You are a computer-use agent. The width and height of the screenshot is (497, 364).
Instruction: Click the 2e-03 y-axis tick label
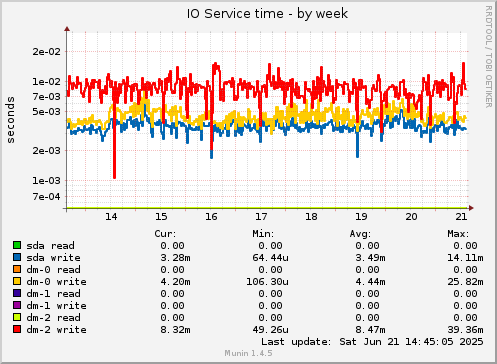pyautogui.click(x=47, y=150)
